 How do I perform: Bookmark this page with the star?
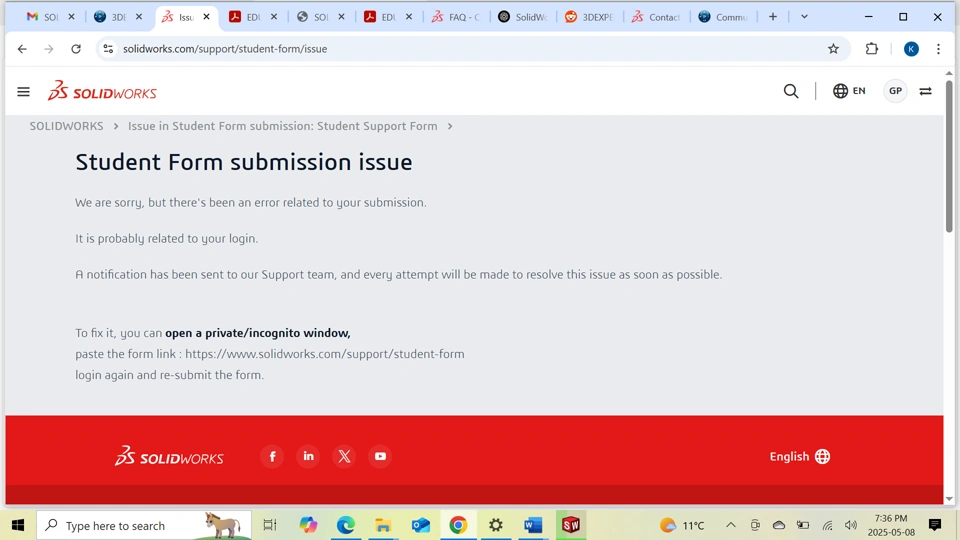(x=833, y=49)
